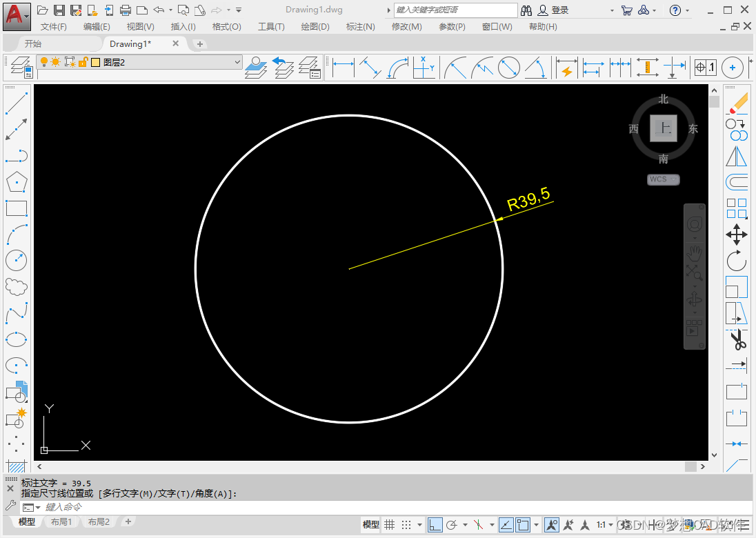This screenshot has height=538, width=756.
Task: Select the Revision Cloud tool
Action: point(17,287)
